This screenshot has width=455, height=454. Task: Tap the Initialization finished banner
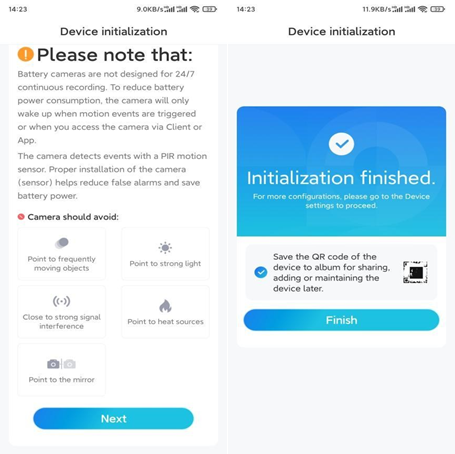[341, 171]
